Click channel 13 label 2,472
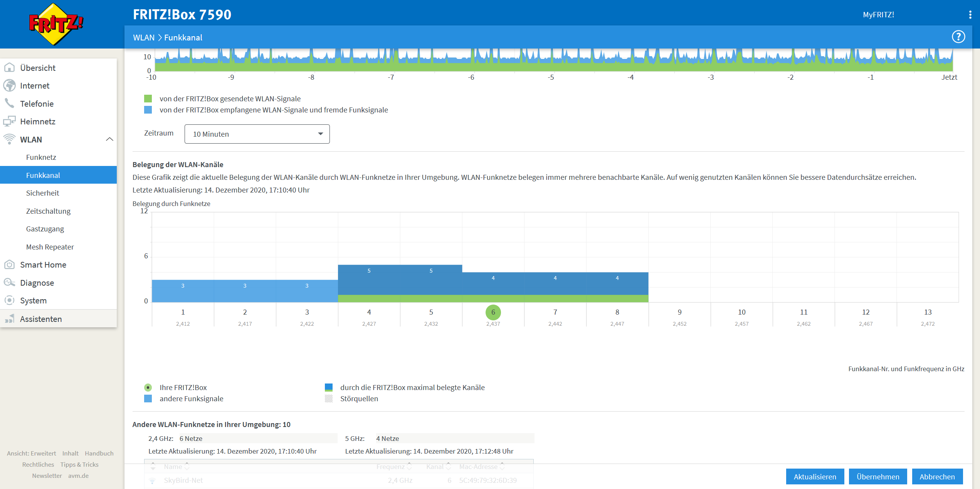Image resolution: width=980 pixels, height=489 pixels. pyautogui.click(x=928, y=324)
